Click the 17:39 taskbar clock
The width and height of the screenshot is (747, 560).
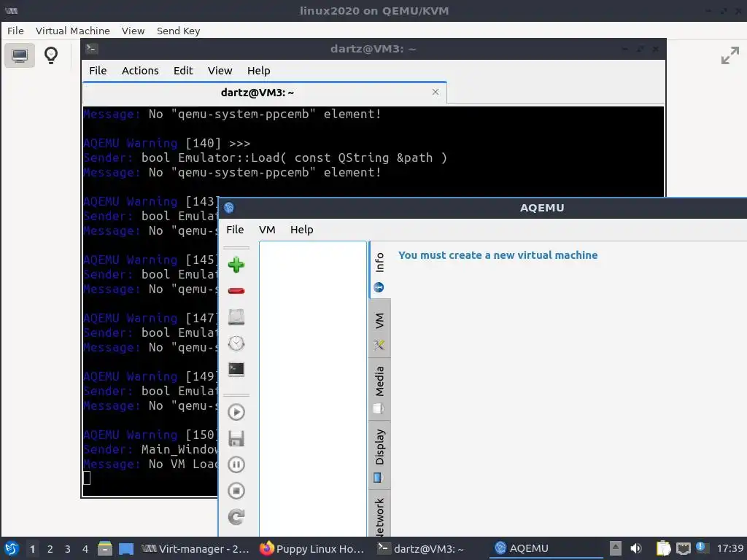click(729, 548)
